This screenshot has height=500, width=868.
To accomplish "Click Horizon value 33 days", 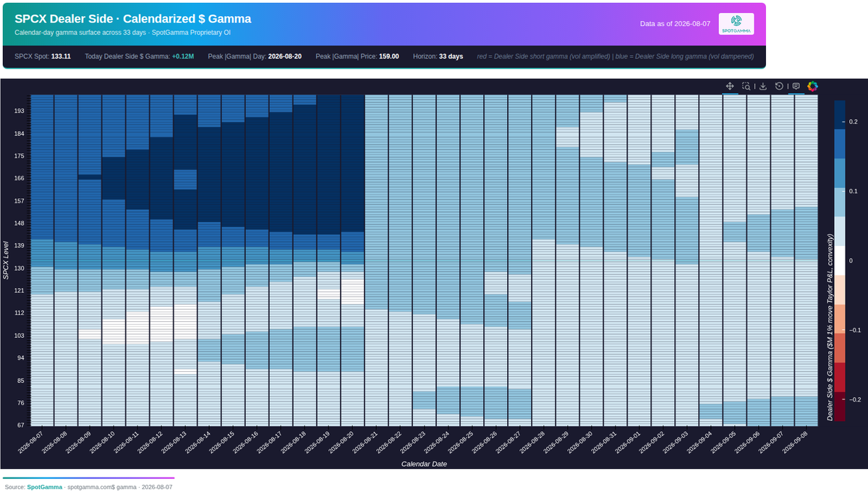I will tap(451, 56).
